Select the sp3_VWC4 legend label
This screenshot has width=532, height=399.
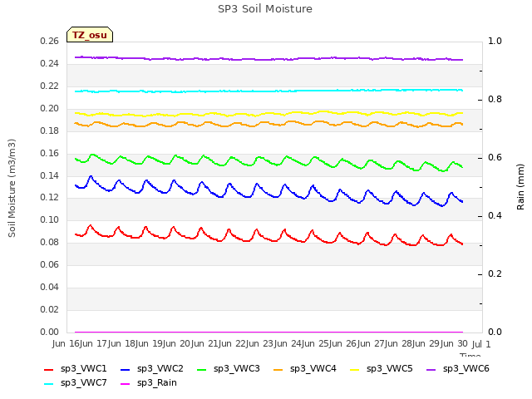point(313,369)
